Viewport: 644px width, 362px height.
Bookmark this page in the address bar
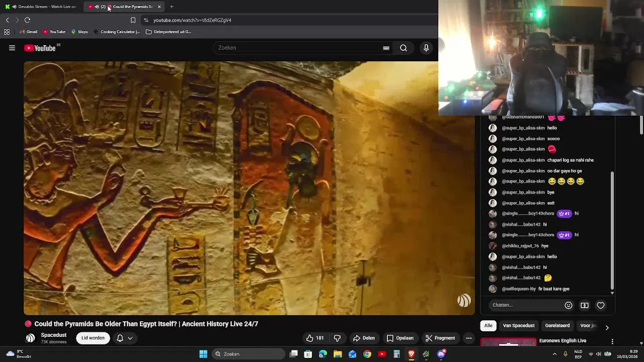pos(133,20)
